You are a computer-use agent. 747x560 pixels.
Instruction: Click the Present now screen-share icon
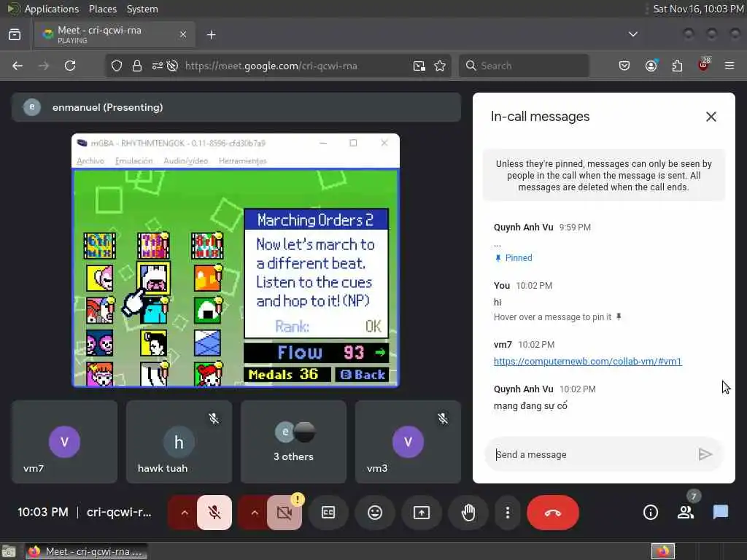[x=422, y=513]
